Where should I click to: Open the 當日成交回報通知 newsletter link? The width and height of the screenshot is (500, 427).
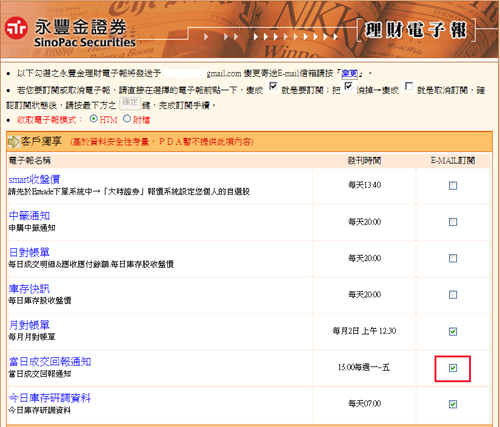pos(50,362)
